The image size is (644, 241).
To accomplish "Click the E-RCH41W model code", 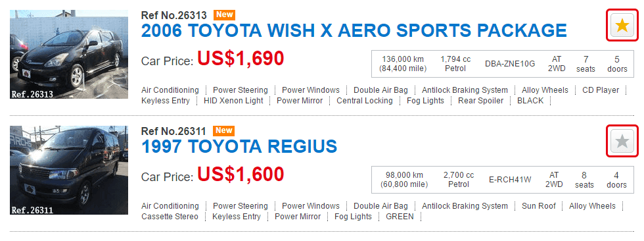I will click(x=510, y=180).
